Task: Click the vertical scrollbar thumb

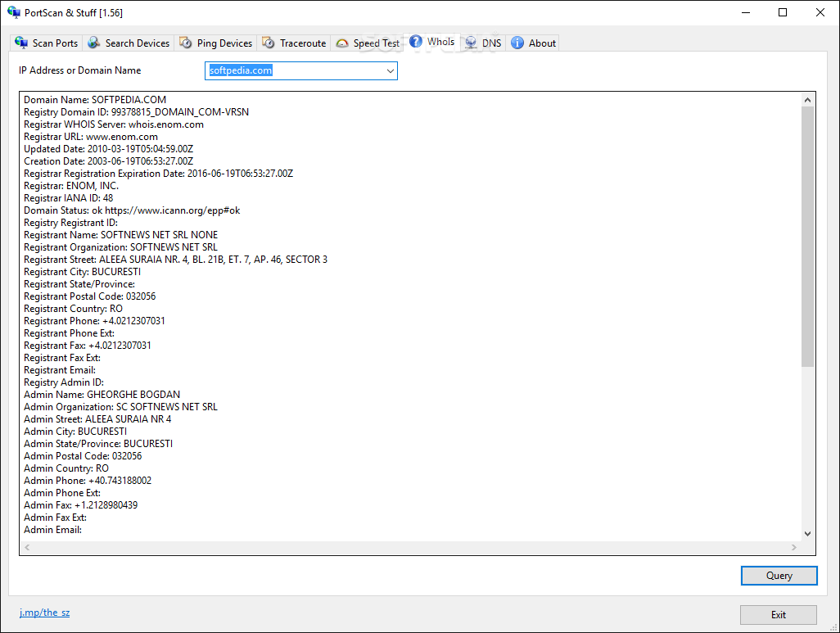Action: (x=807, y=237)
